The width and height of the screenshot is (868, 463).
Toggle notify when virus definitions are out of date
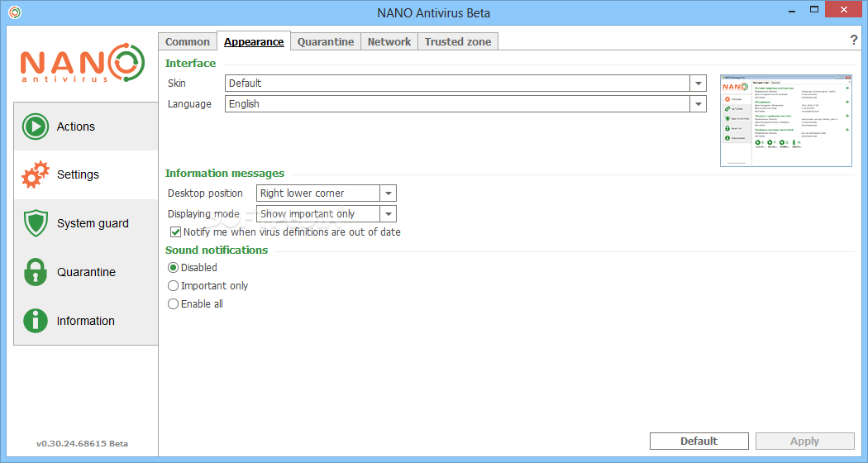pyautogui.click(x=175, y=232)
